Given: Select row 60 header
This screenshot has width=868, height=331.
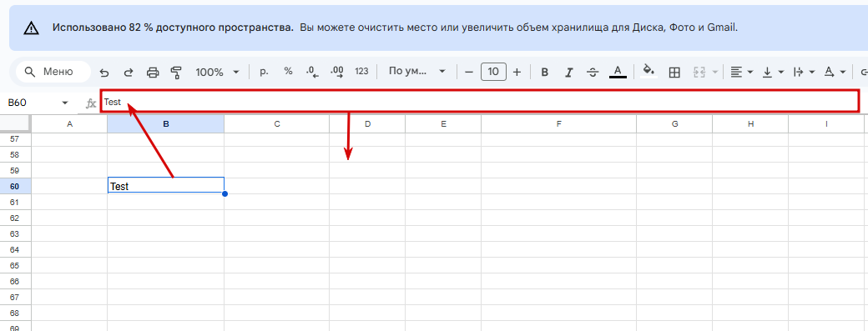Looking at the screenshot, I should point(15,186).
